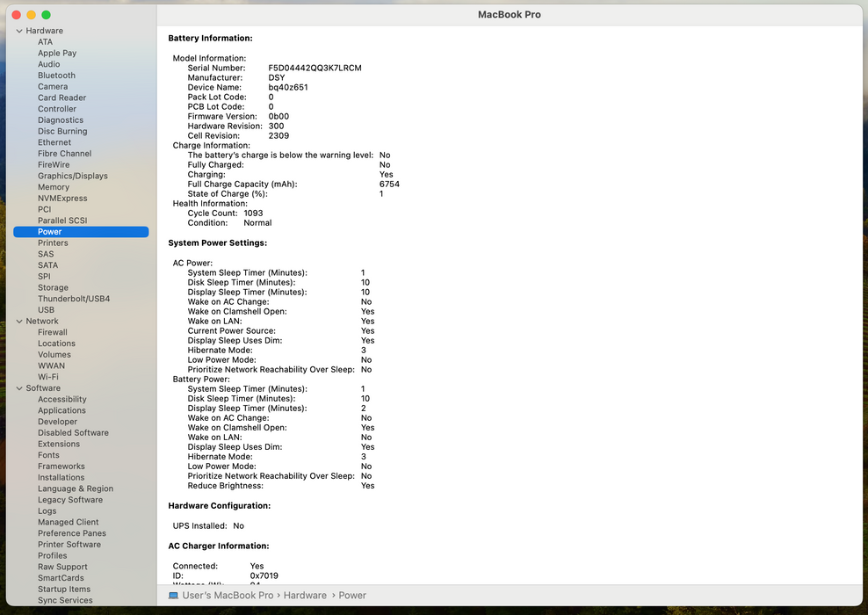Select SPI in the sidebar
The width and height of the screenshot is (868, 615).
pos(44,276)
